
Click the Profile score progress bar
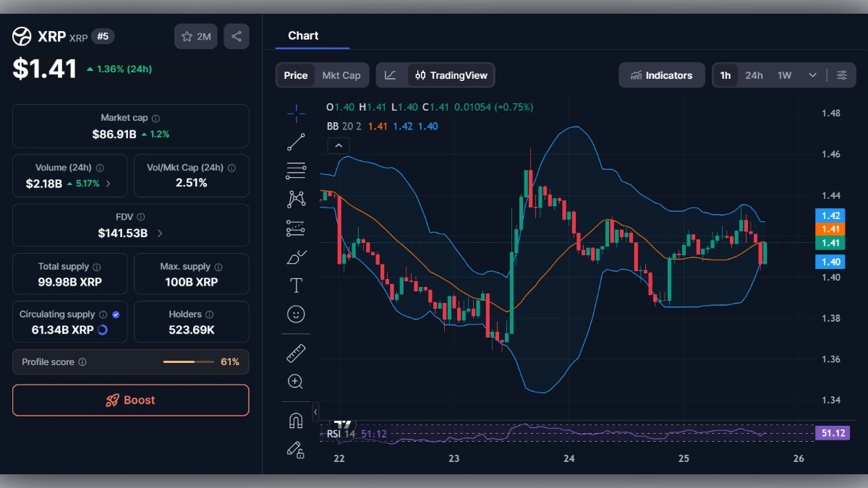[190, 361]
